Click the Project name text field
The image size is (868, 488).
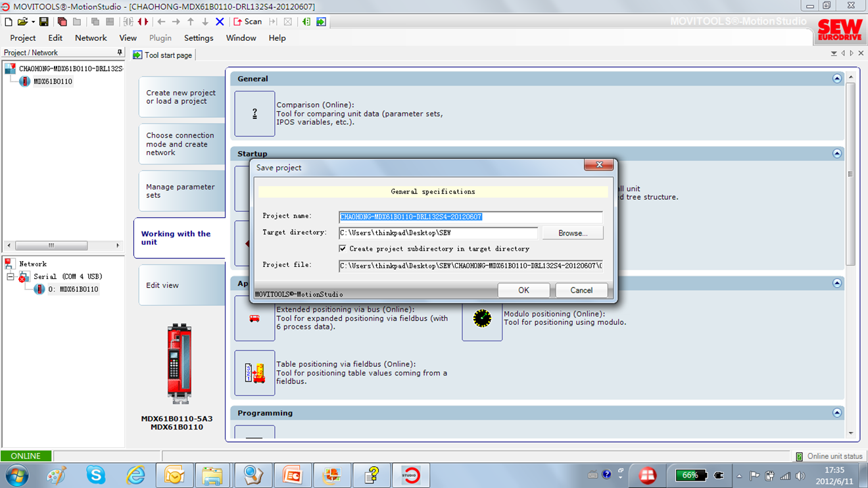pyautogui.click(x=470, y=217)
